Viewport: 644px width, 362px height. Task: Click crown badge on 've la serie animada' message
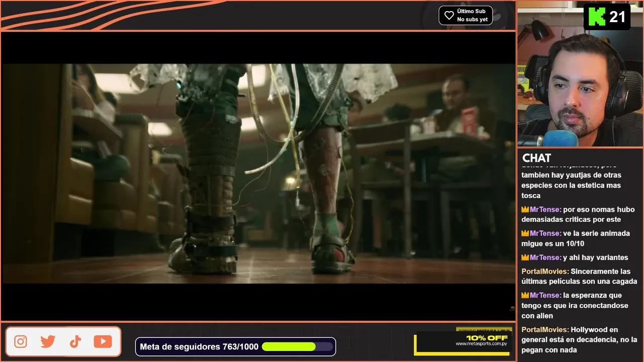[525, 233]
